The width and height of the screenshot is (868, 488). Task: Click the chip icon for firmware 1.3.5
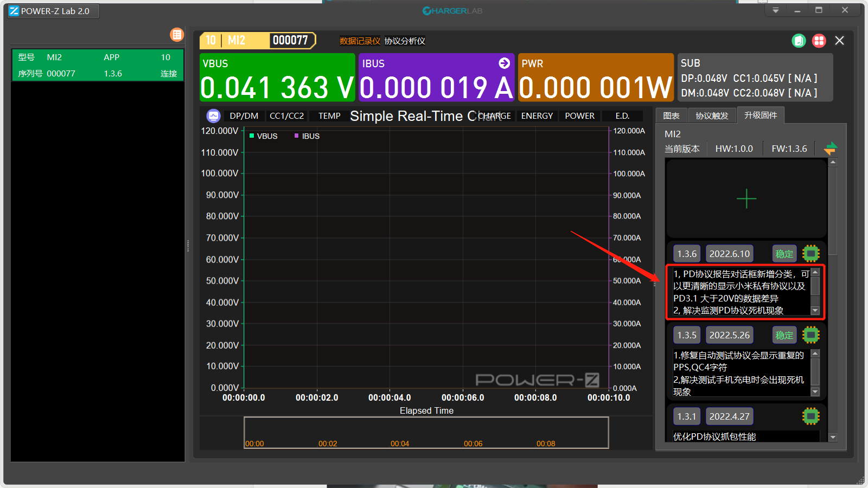click(x=810, y=335)
